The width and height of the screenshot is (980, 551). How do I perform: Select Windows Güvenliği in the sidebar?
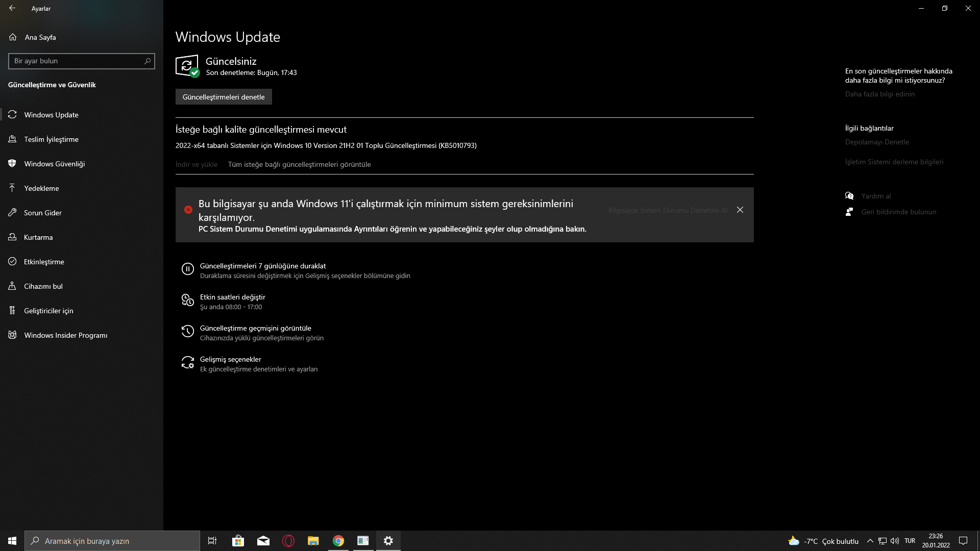(82, 164)
